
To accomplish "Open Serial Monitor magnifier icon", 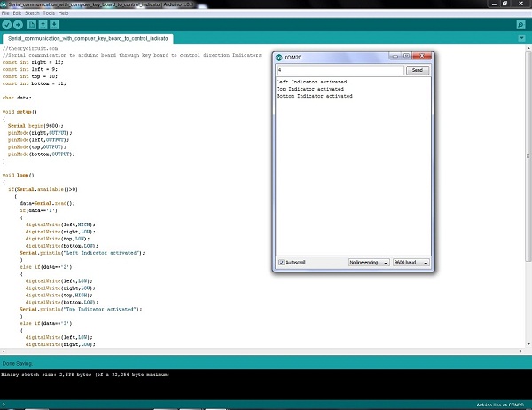I will (x=520, y=25).
